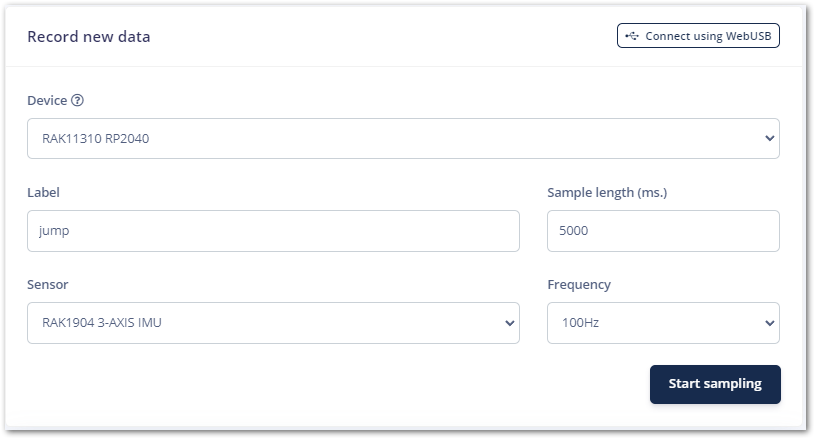Screen dimensions: 815x439
Task: Click the Record new data heading
Action: click(89, 37)
